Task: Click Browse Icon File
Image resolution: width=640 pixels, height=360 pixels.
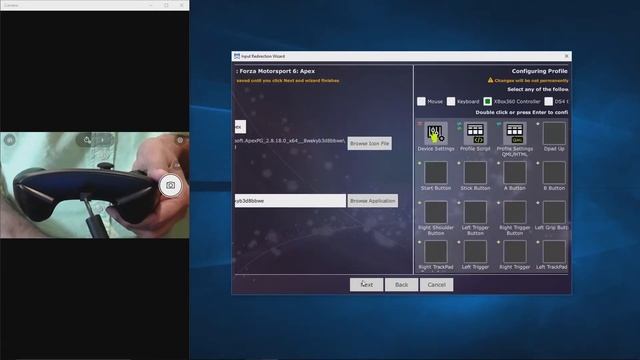Action: (369, 143)
